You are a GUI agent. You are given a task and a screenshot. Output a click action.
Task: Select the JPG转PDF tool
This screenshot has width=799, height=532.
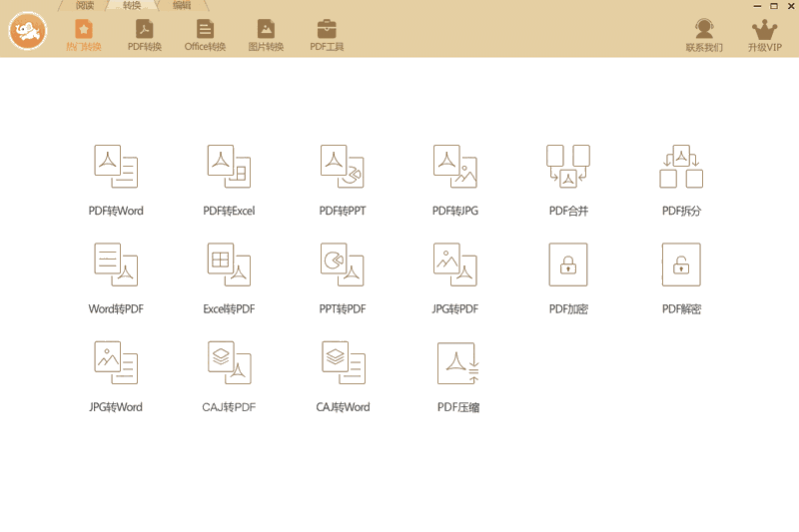tap(454, 266)
